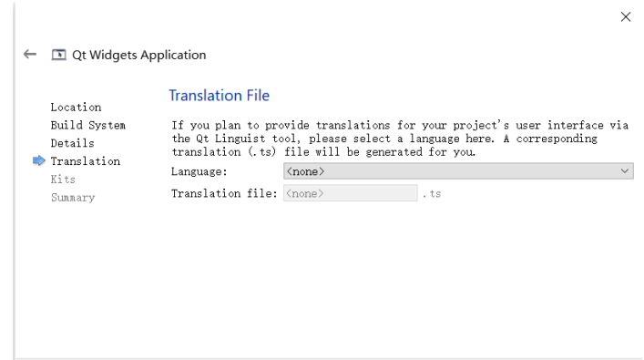Select the Location step in sidebar
This screenshot has height=360, width=644.
pyautogui.click(x=76, y=108)
